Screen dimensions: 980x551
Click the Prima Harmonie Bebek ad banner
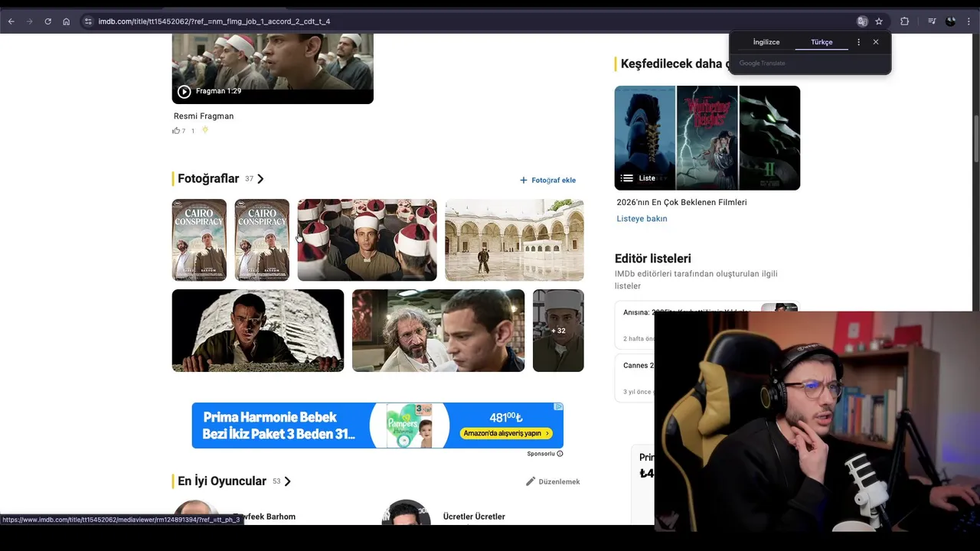point(377,425)
